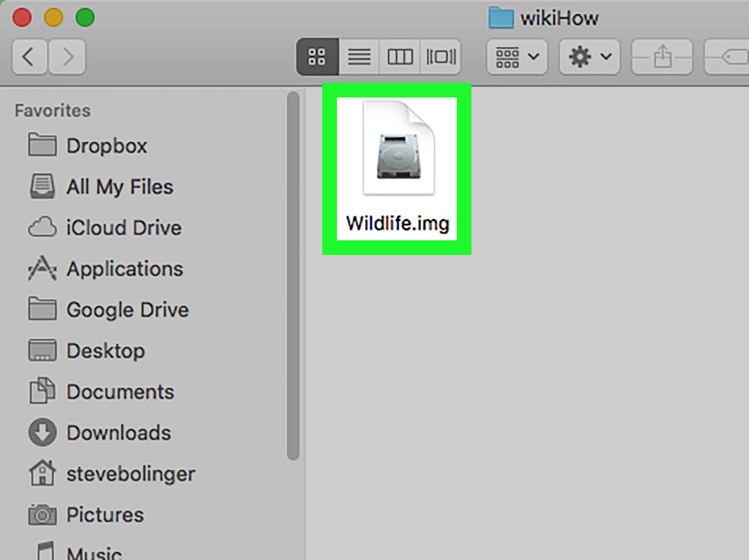
Task: Open iCloud Drive in sidebar
Action: click(x=122, y=227)
